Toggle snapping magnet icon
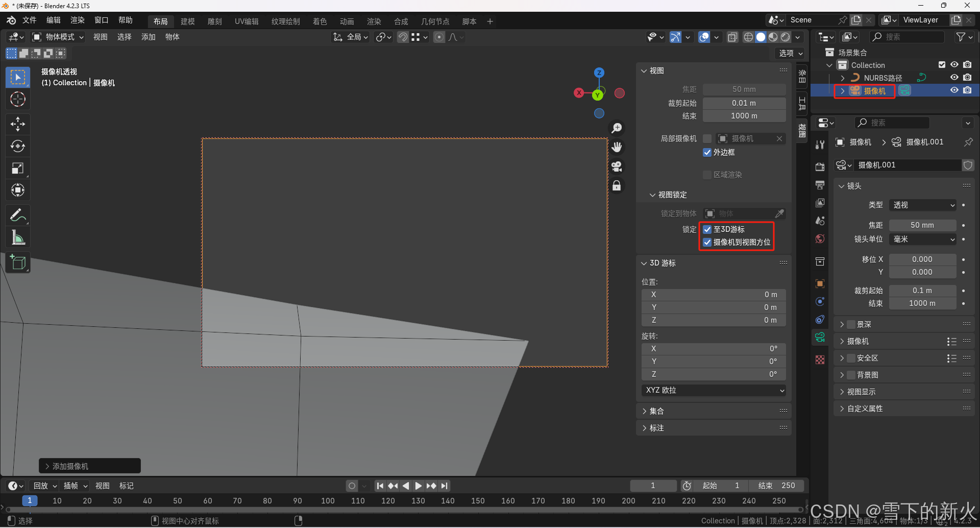Screen dimensions: 980x528 (x=403, y=37)
